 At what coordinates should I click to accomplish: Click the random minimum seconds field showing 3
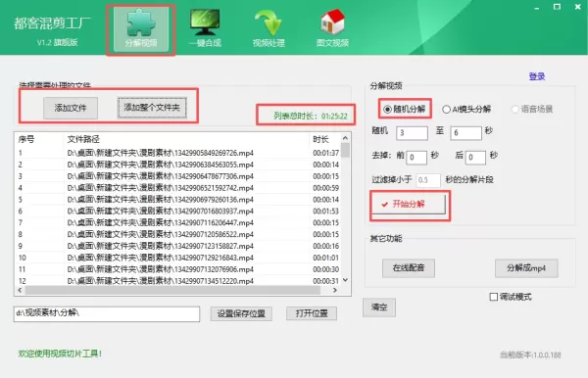(413, 133)
